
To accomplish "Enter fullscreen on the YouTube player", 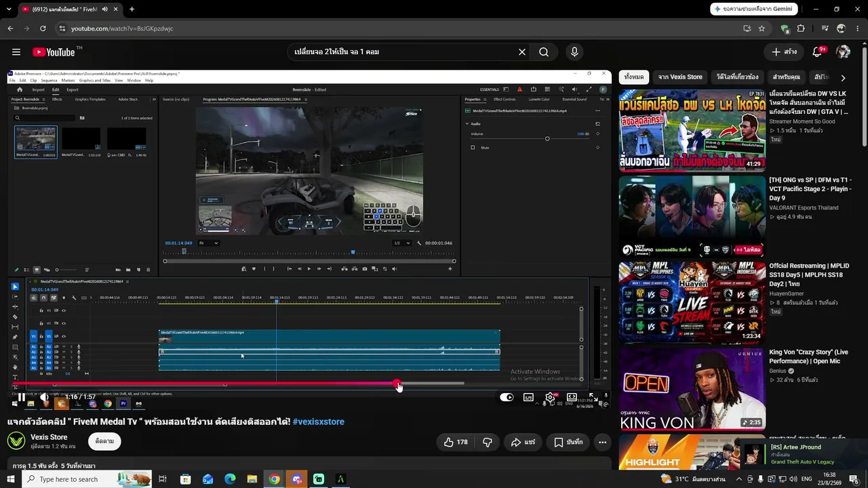I will 593,397.
